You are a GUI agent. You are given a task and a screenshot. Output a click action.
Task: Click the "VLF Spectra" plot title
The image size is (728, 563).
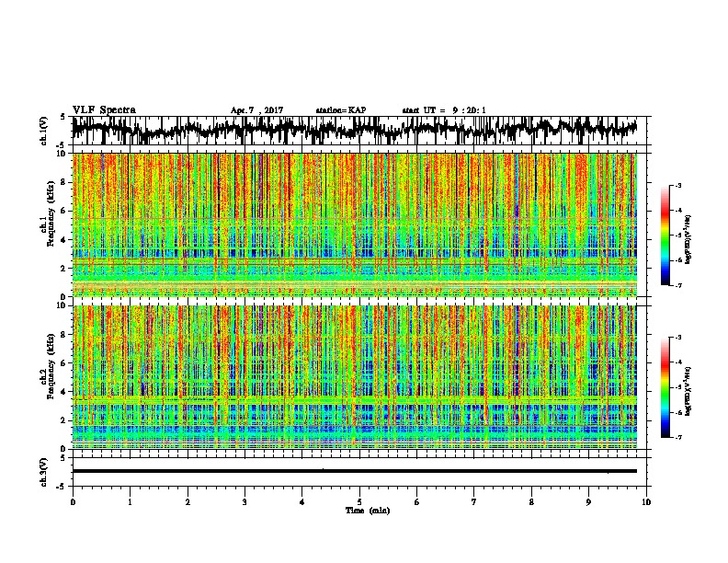click(x=104, y=110)
